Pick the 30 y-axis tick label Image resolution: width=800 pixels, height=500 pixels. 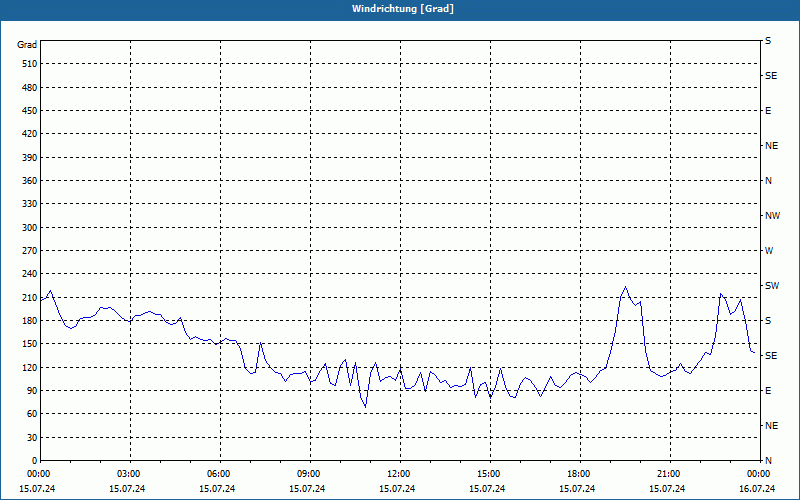[32, 438]
